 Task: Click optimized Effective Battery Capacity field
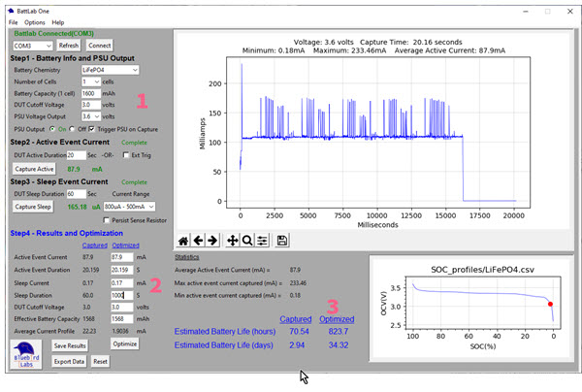point(122,319)
